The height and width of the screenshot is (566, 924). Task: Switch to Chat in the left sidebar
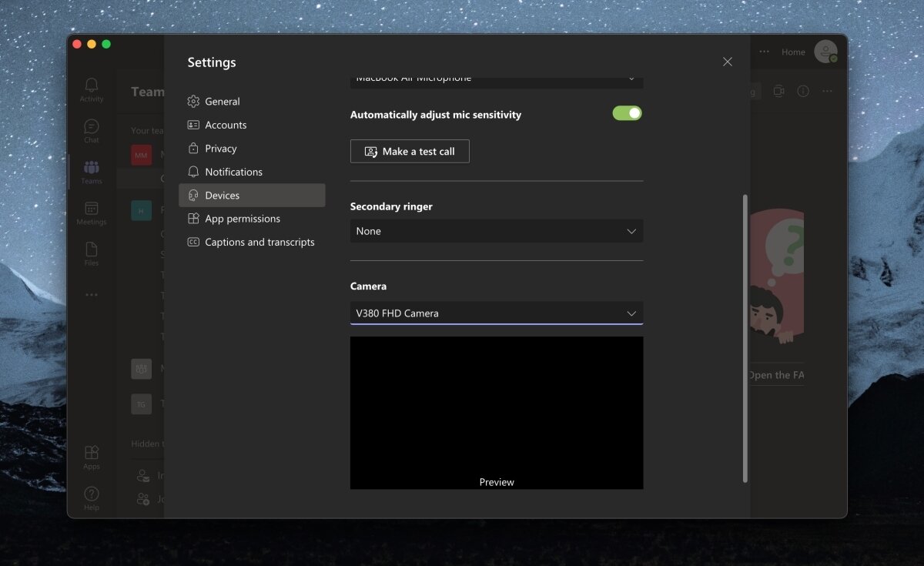pos(91,131)
